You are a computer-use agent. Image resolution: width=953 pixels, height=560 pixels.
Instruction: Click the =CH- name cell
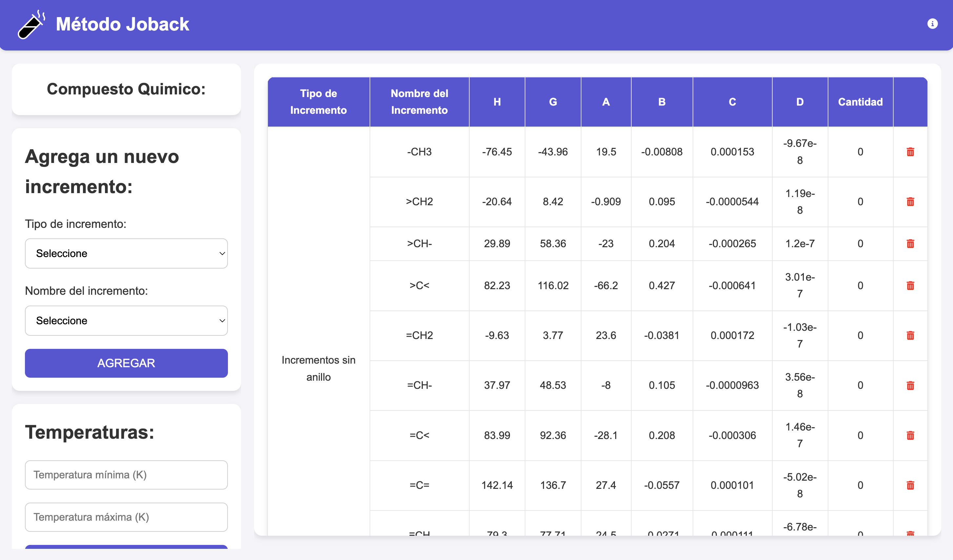point(419,385)
